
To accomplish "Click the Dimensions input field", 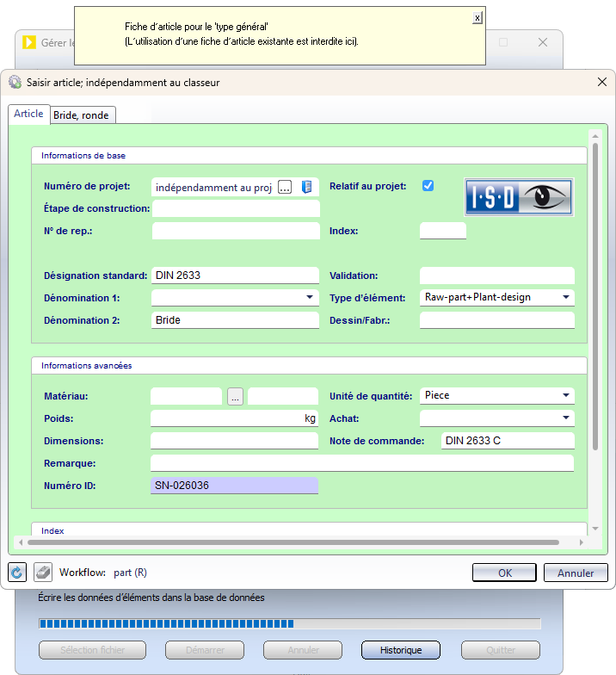I will (234, 441).
